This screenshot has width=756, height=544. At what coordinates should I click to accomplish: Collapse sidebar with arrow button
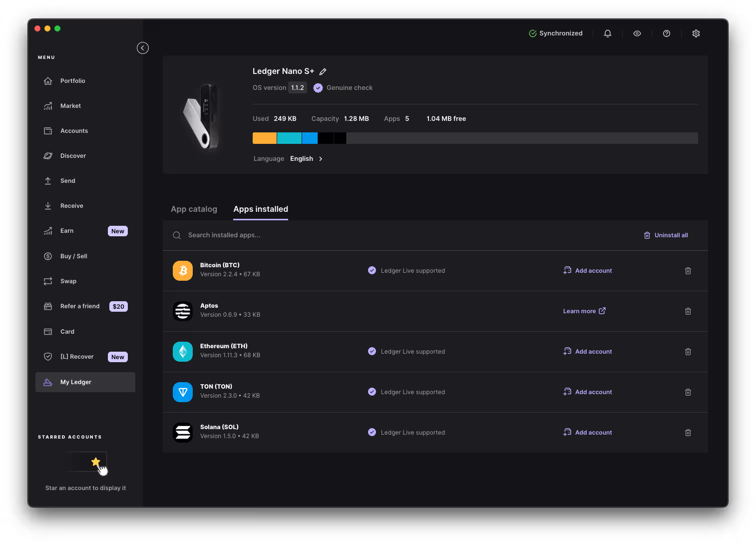143,48
